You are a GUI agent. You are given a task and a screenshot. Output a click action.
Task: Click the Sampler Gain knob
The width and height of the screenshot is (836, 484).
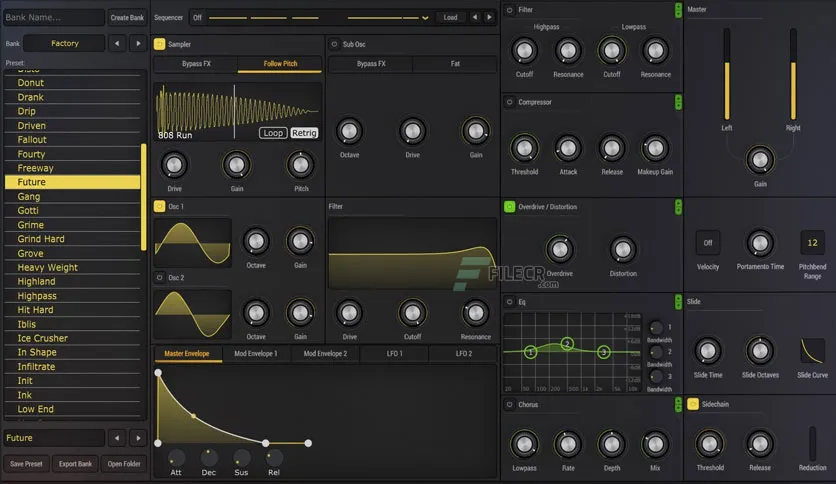[237, 165]
